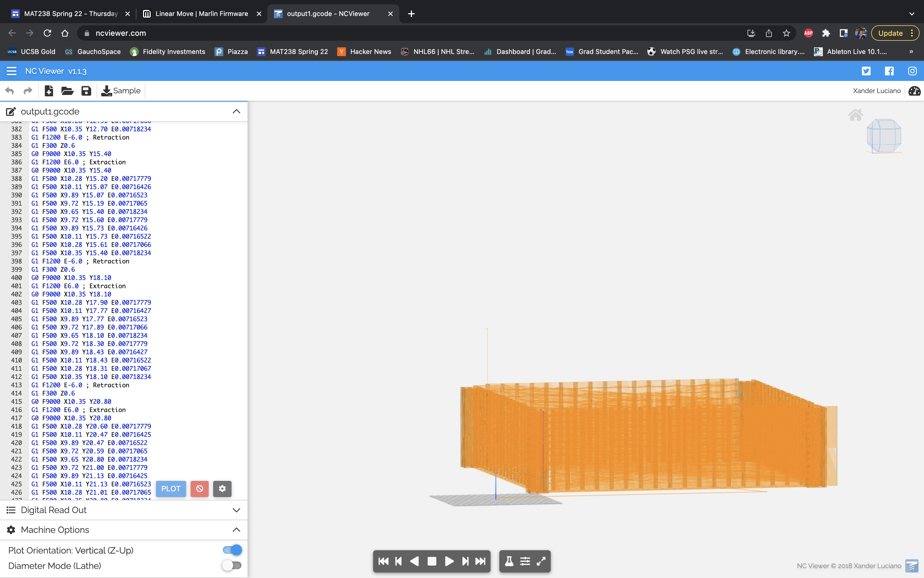Image resolution: width=924 pixels, height=578 pixels.
Task: Open the Dashboard Grad bookmark
Action: 520,52
